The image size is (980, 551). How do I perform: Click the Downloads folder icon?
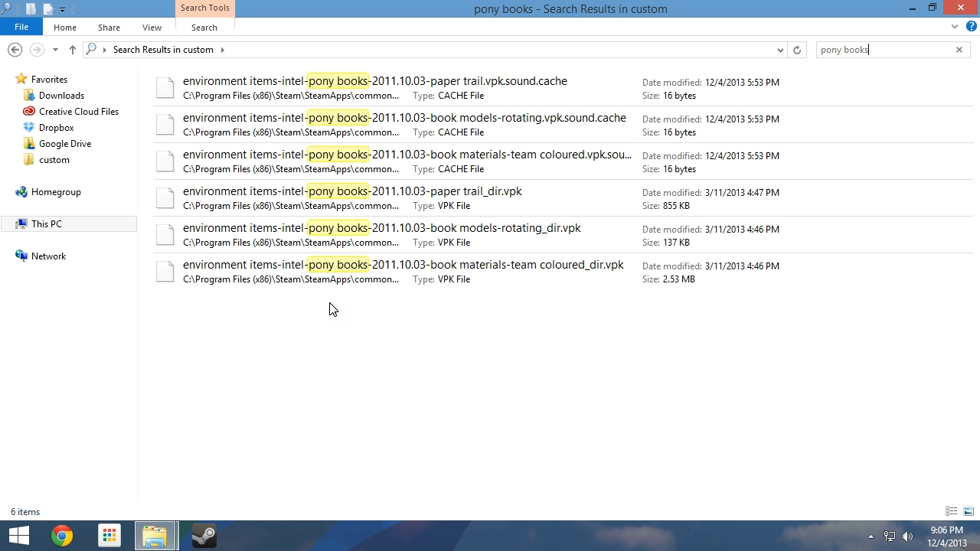click(x=29, y=96)
